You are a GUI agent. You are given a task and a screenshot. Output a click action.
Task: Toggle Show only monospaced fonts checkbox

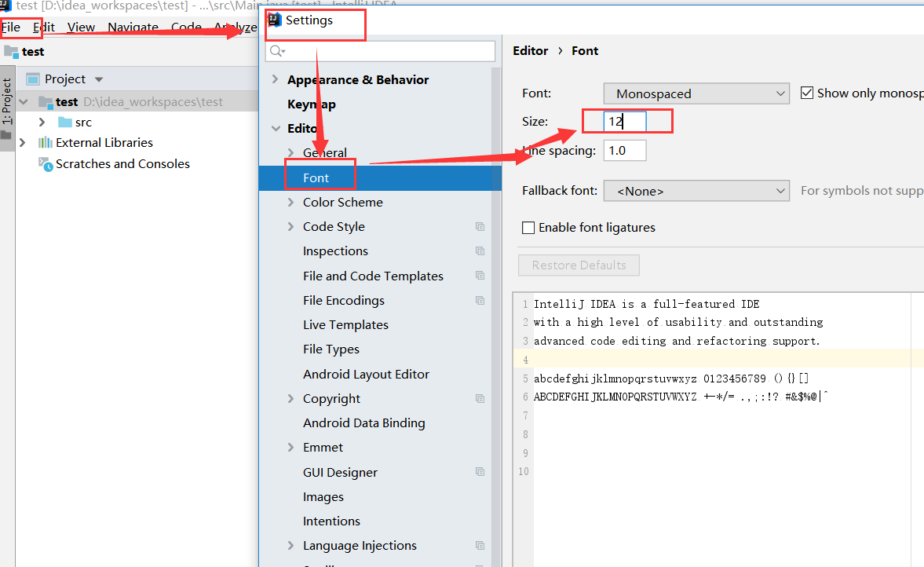tap(807, 93)
